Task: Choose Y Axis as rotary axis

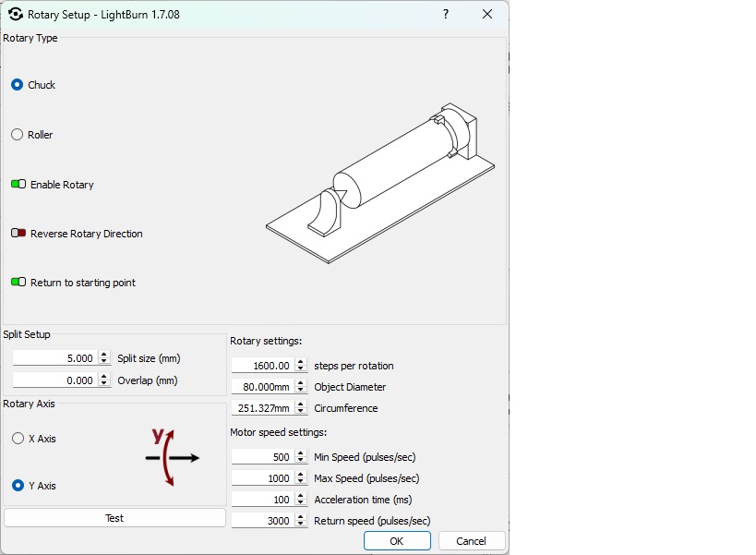Action: pos(18,486)
